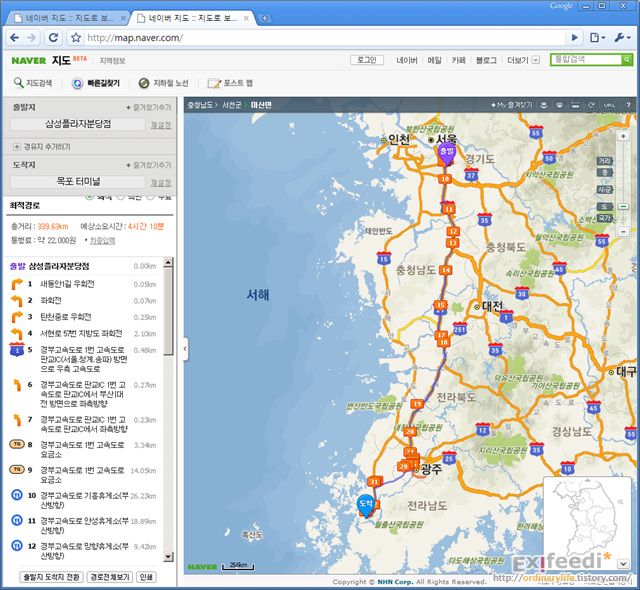Open the 네이버 link in top navigation

pos(407,60)
